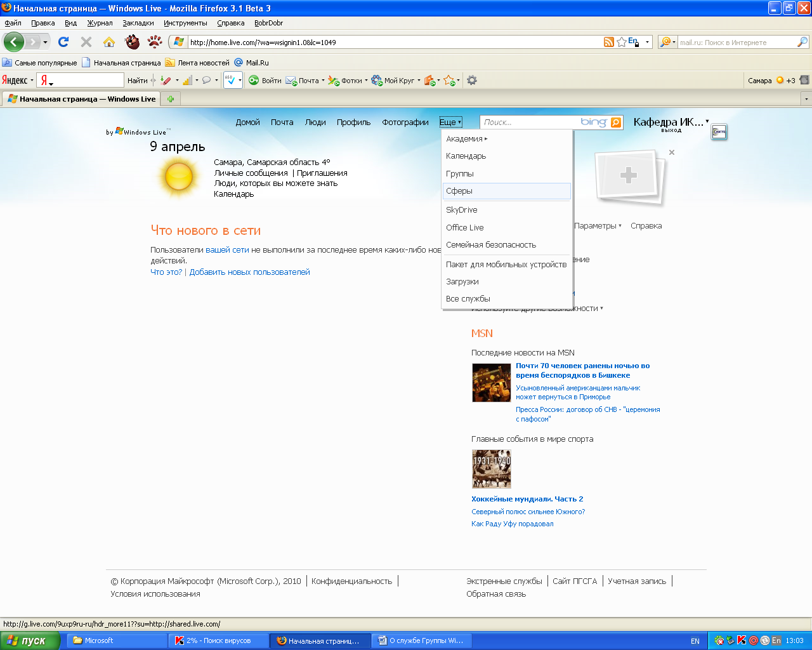
Task: Click the stop loading X icon
Action: pyautogui.click(x=86, y=42)
